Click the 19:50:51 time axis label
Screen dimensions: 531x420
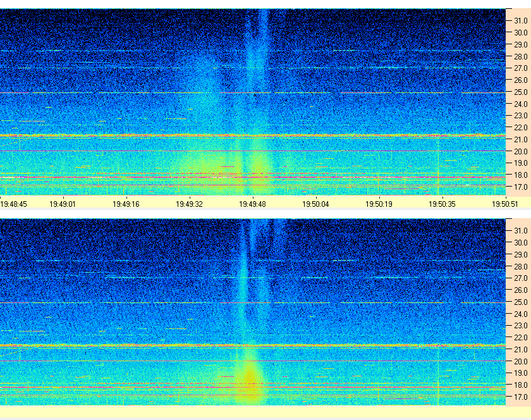tap(505, 204)
